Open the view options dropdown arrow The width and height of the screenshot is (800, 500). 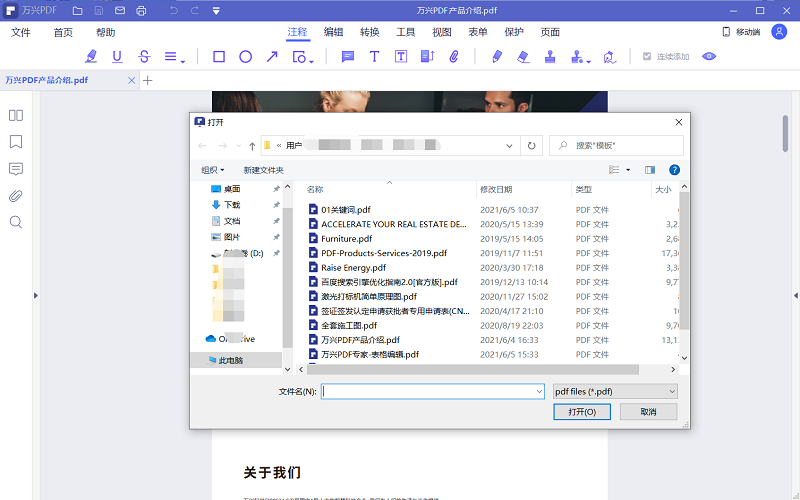[x=628, y=170]
